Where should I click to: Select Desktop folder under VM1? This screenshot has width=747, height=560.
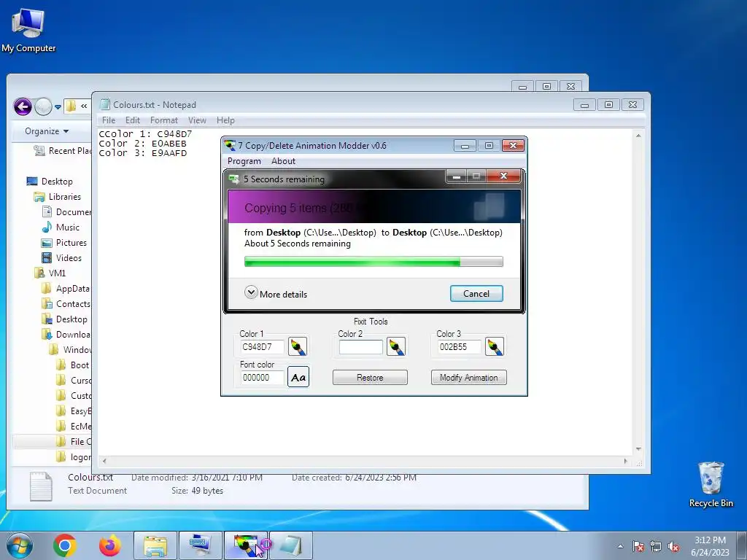[x=64, y=319]
